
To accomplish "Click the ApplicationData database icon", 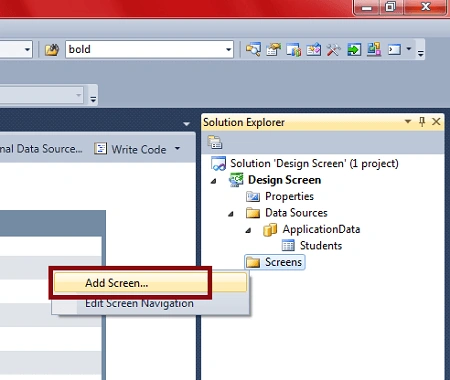I will (x=270, y=229).
